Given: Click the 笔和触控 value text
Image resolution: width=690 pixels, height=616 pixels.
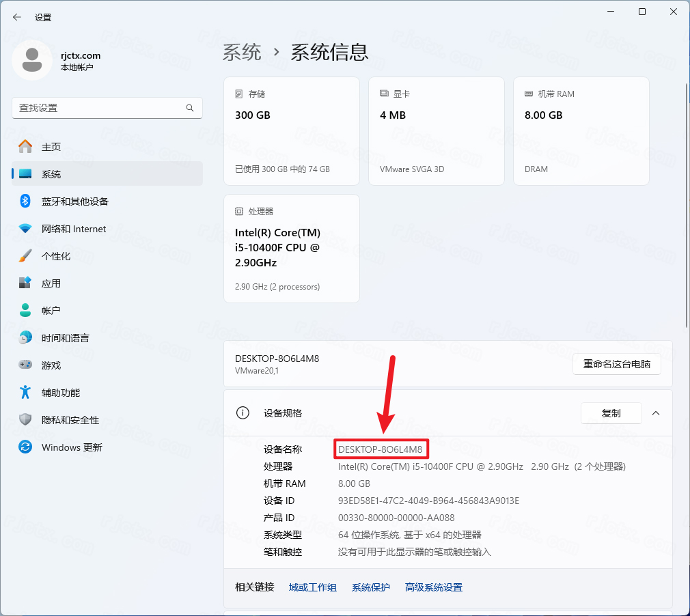Looking at the screenshot, I should tap(414, 552).
